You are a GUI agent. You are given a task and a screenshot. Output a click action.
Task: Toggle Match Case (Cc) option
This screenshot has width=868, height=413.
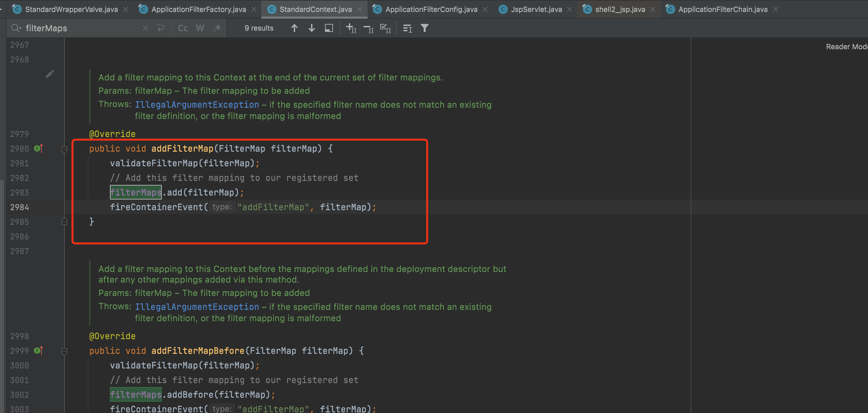[x=183, y=28]
